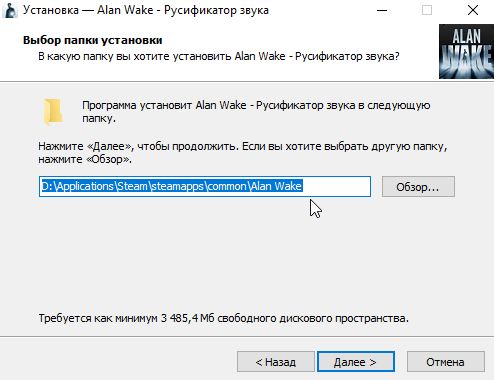Viewport: 494px width, 380px height.
Task: Click the Alan Wake logo image
Action: point(466,51)
